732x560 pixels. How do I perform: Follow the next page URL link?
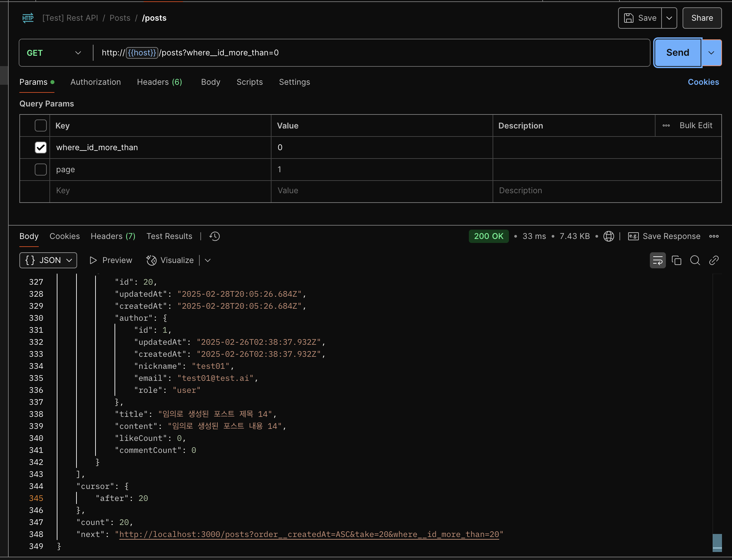(309, 535)
